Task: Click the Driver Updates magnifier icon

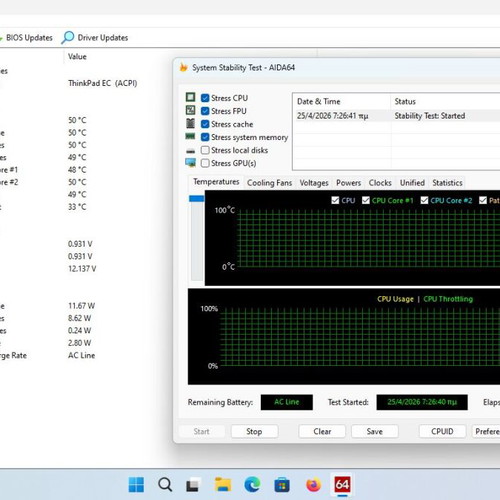Action: point(68,38)
